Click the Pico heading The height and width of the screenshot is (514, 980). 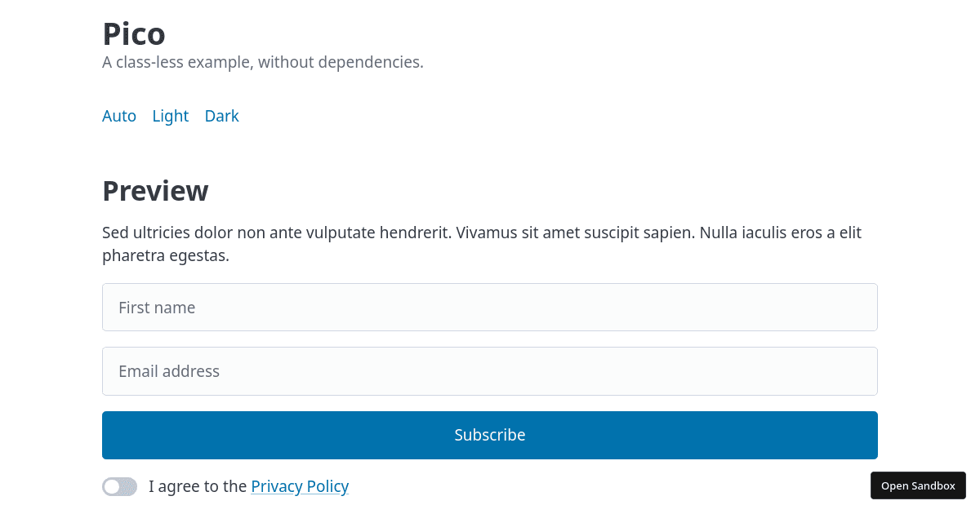pos(133,34)
